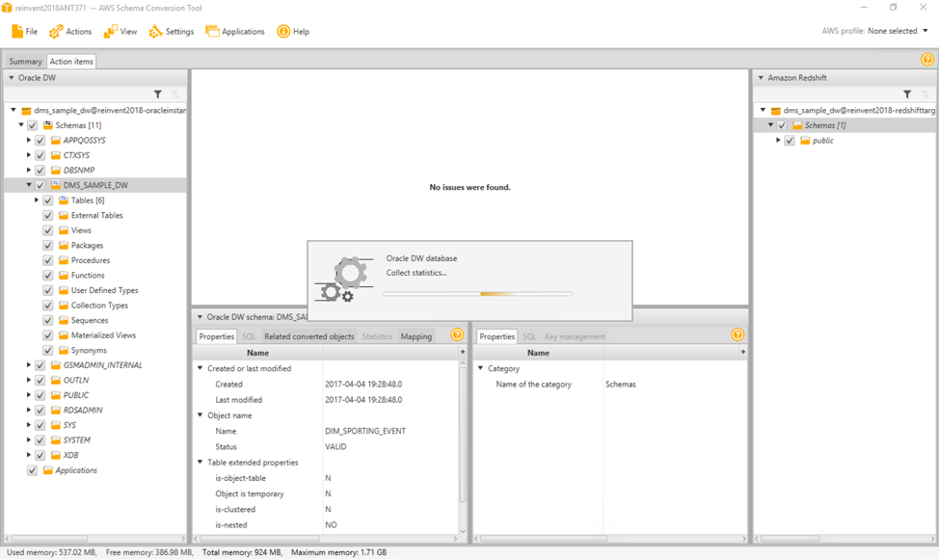Image resolution: width=939 pixels, height=560 pixels.
Task: Toggle the Materialized Views checkbox
Action: point(48,335)
